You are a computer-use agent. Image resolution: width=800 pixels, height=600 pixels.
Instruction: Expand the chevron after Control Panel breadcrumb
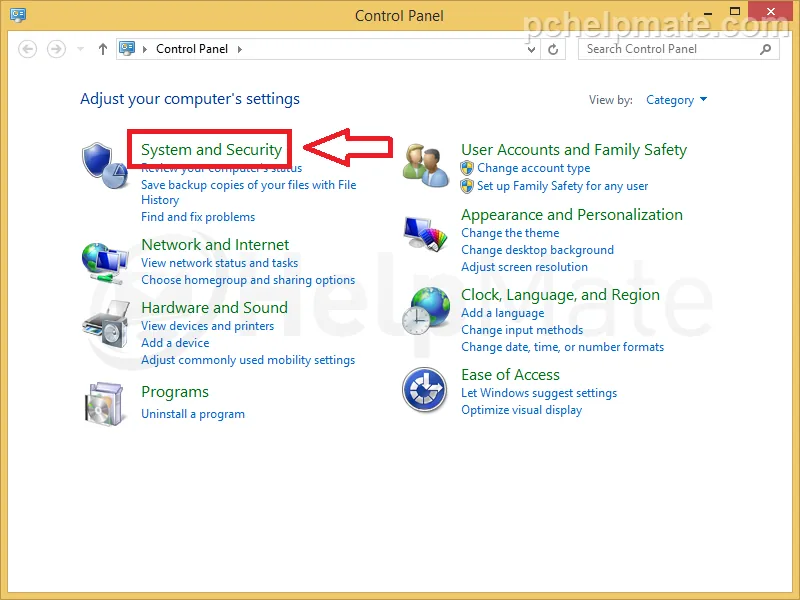tap(240, 49)
